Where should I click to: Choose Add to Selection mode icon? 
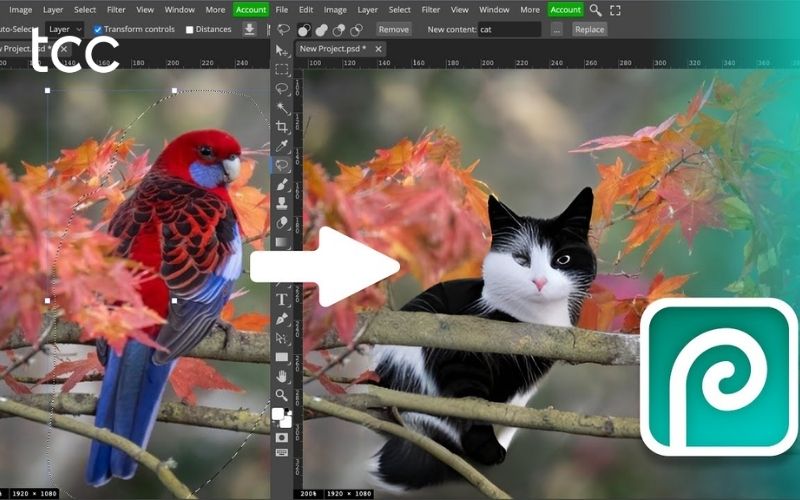pos(321,30)
